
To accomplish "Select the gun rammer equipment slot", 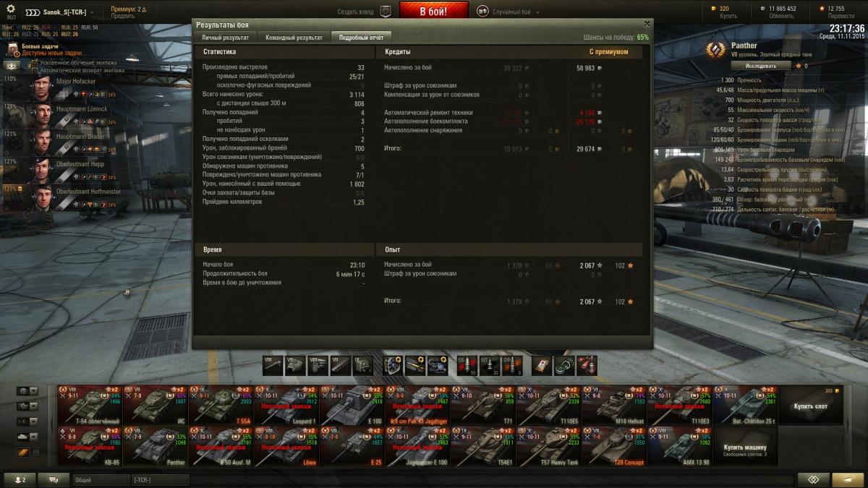I will (415, 365).
